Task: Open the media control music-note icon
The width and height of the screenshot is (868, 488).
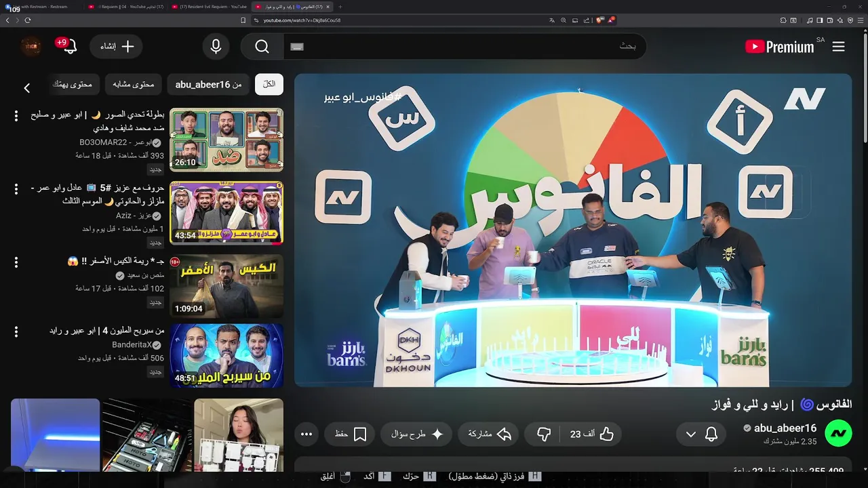Action: coord(810,20)
